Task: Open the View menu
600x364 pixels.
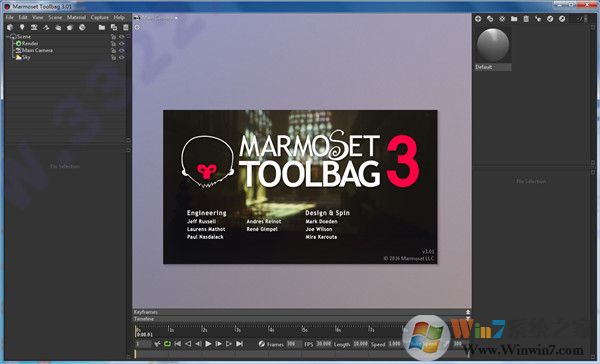Action: (38, 18)
